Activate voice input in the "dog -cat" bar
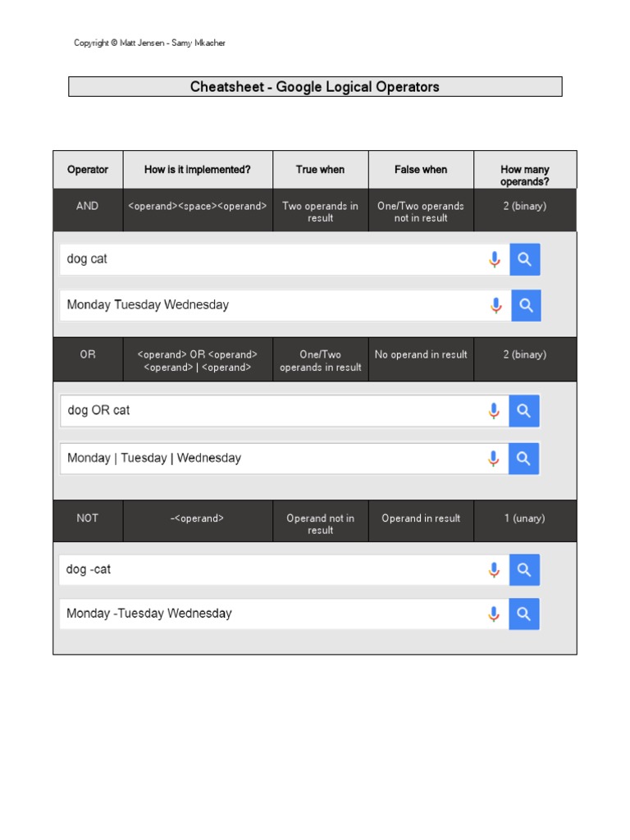 coord(494,569)
